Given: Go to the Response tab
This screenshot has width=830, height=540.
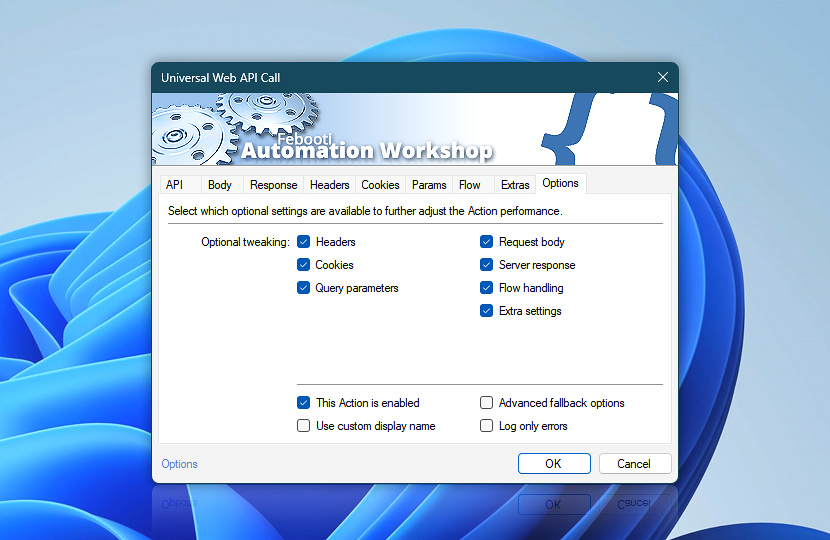Looking at the screenshot, I should pyautogui.click(x=273, y=185).
